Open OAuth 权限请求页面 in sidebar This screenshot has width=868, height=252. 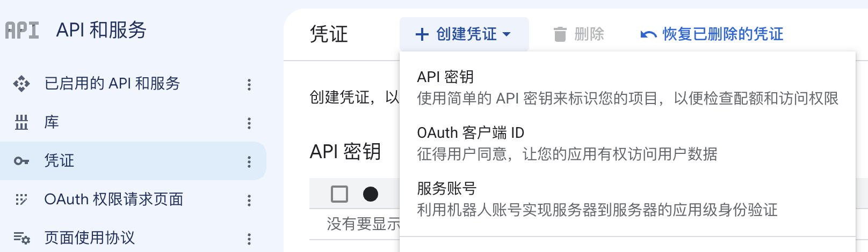(114, 199)
